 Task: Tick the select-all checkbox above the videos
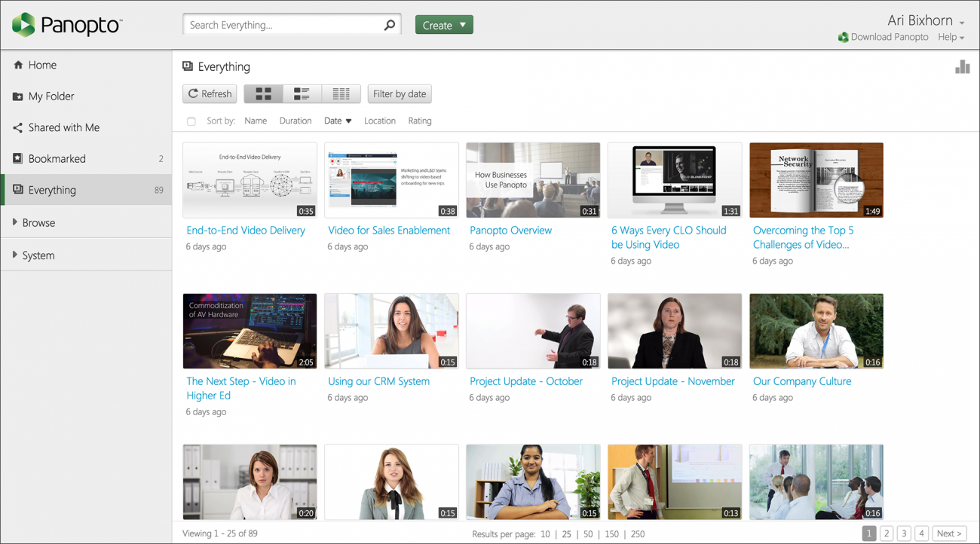[x=191, y=121]
